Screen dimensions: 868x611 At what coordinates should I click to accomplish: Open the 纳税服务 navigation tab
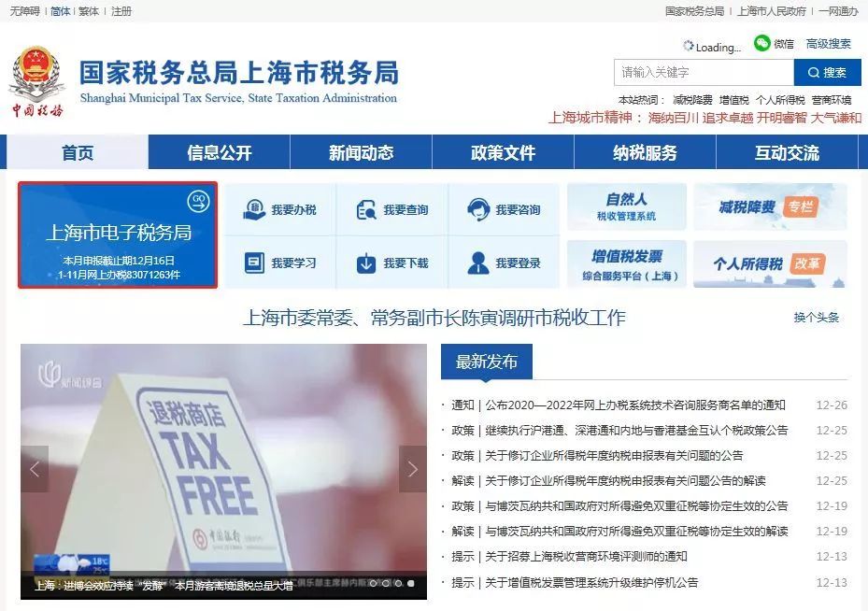(x=645, y=152)
